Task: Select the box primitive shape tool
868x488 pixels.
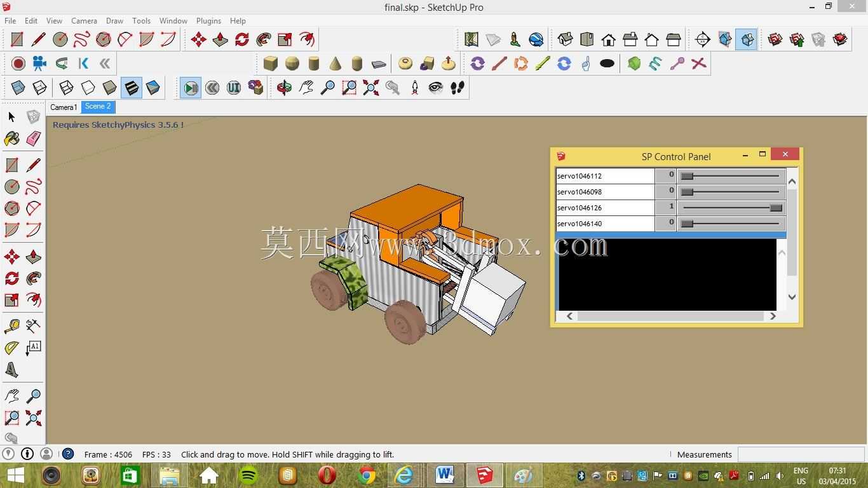Action: coord(271,64)
